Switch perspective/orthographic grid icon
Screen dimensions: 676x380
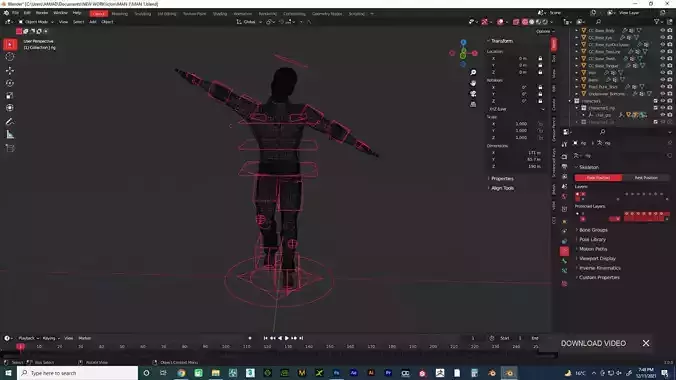point(473,104)
